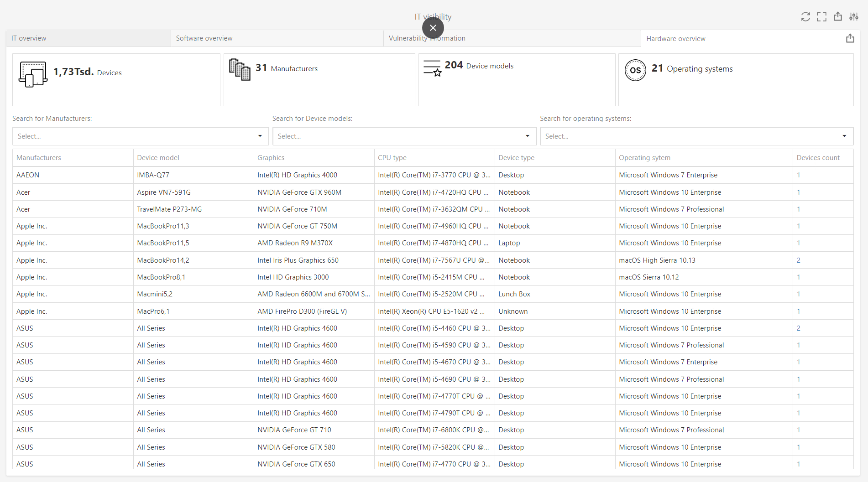Click the Manufacturers column header
Viewport: 868px width, 482px height.
click(39, 158)
